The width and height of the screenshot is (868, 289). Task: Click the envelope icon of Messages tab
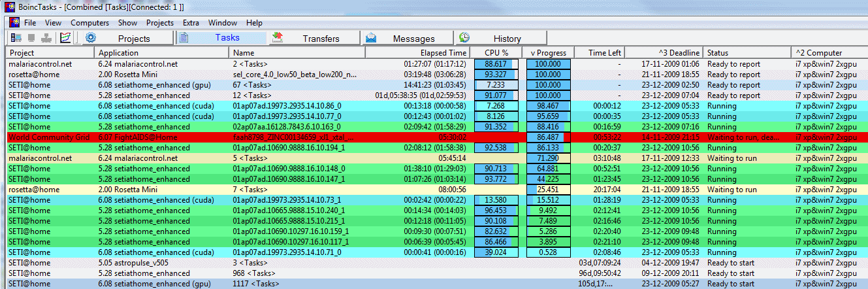click(x=371, y=38)
